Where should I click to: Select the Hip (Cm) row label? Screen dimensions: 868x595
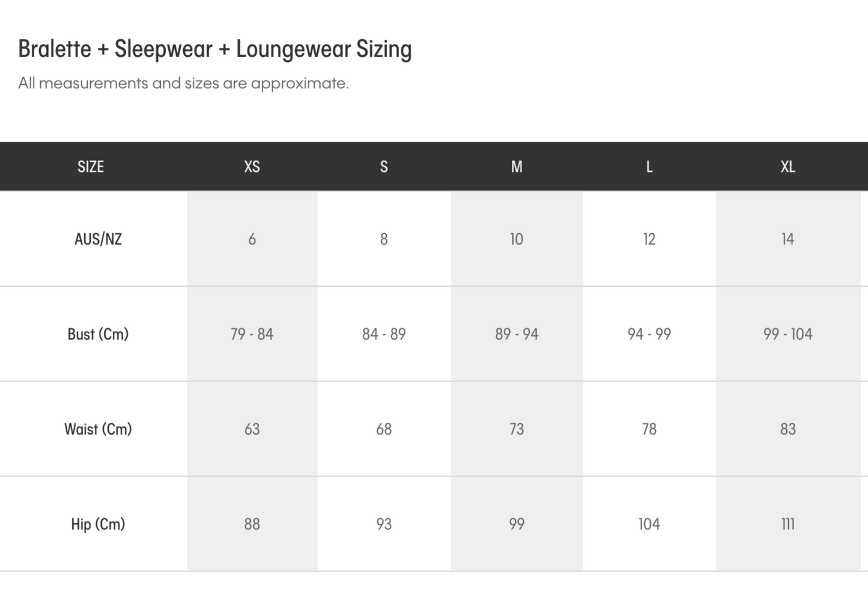98,524
